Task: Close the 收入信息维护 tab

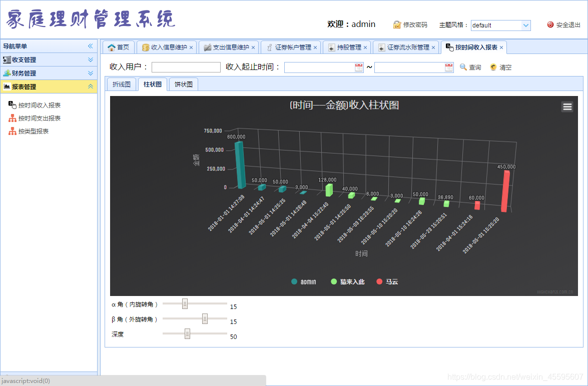Action: point(191,47)
